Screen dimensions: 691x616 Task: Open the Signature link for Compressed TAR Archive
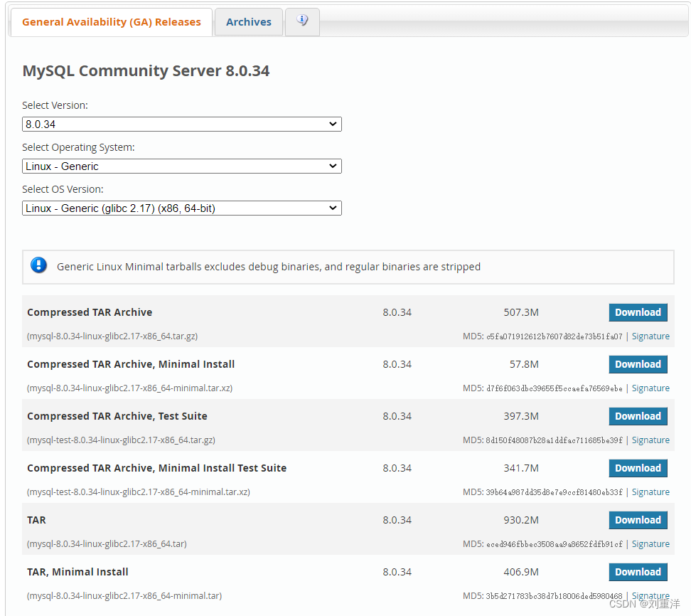click(x=650, y=336)
